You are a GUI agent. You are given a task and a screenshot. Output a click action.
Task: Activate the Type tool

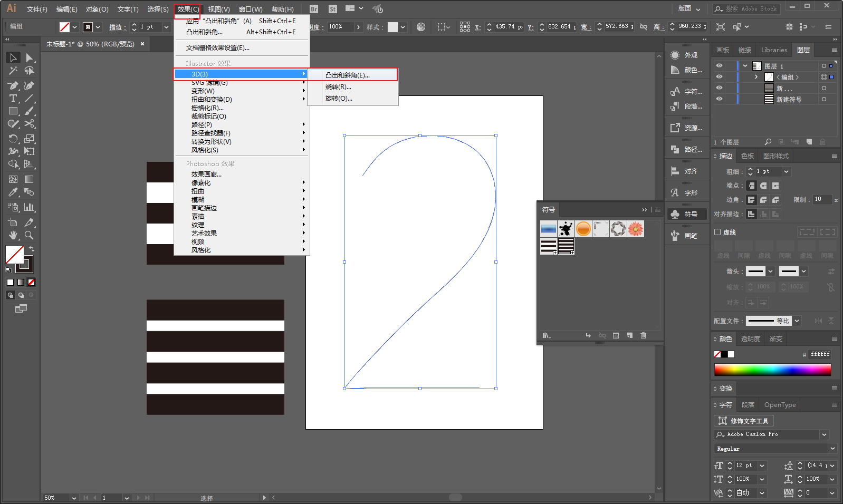pos(13,99)
